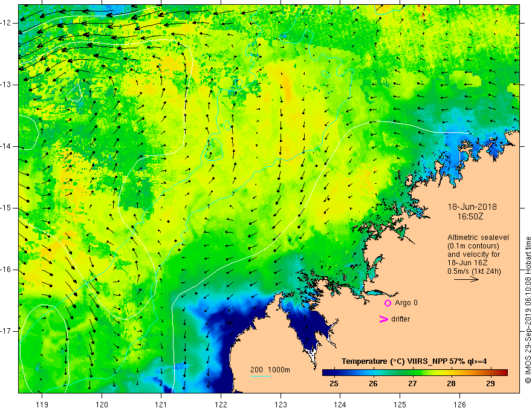Click the longitude axis label '119'

[x=42, y=404]
